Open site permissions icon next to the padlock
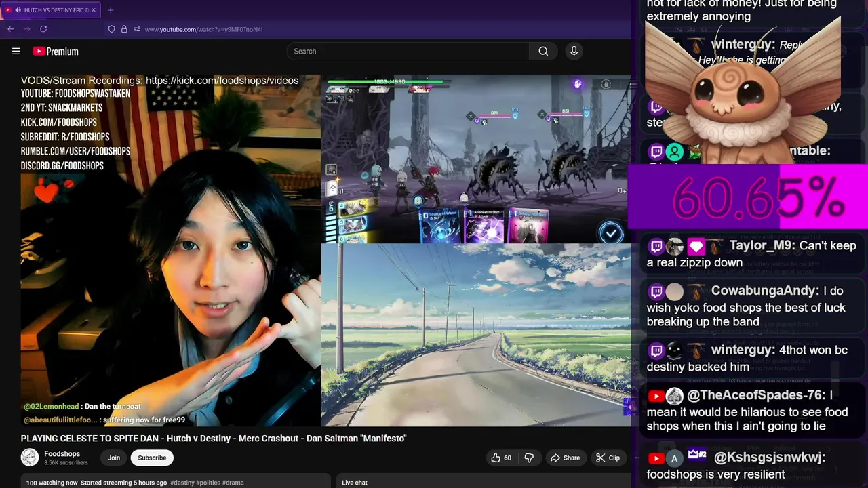Viewport: 868px width, 488px height. [x=136, y=29]
